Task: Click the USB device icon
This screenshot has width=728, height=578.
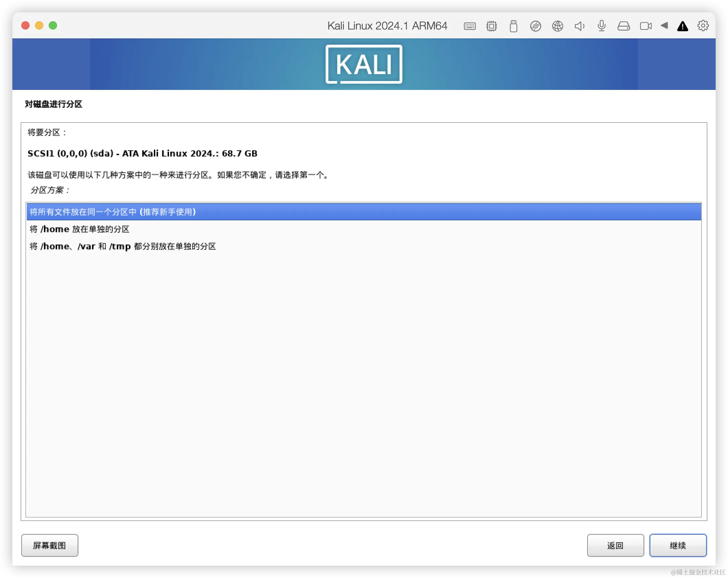Action: 513,26
